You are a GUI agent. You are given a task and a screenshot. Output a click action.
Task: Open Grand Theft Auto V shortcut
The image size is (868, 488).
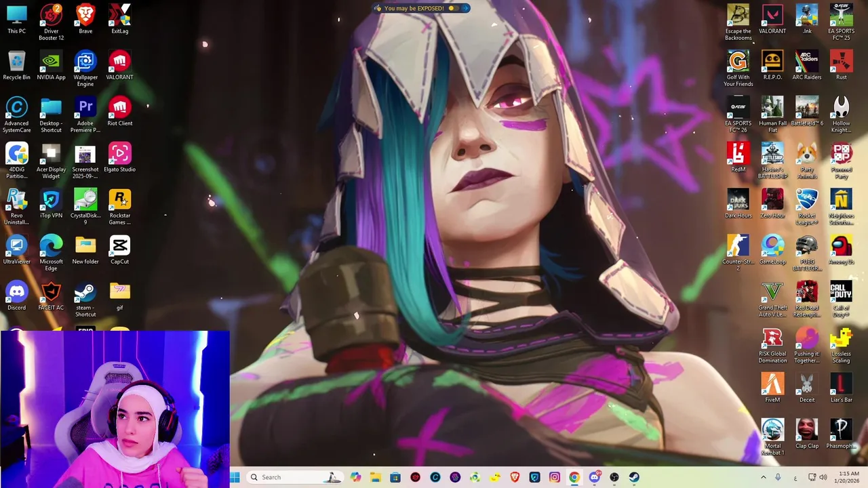(772, 299)
